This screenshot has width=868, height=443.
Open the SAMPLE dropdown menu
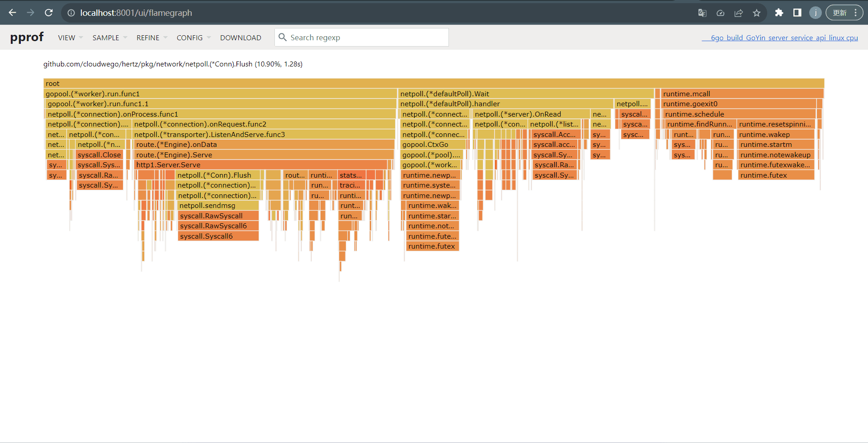110,38
